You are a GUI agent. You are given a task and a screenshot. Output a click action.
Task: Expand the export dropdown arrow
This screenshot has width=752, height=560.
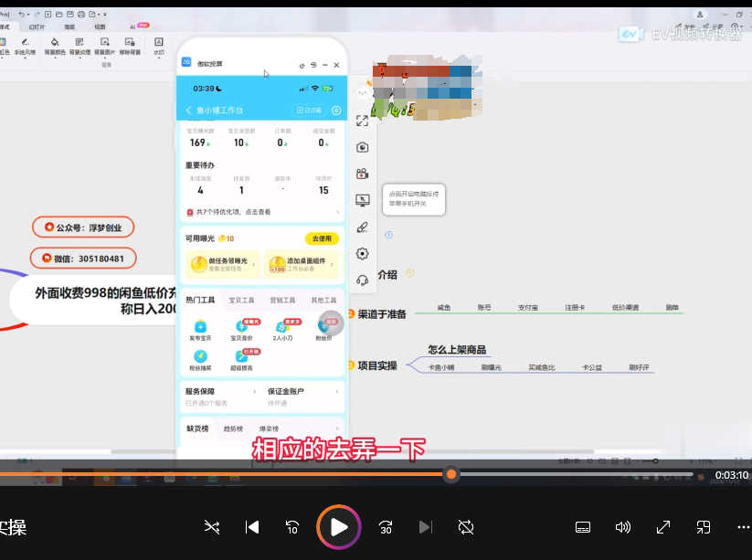pyautogui.click(x=99, y=15)
